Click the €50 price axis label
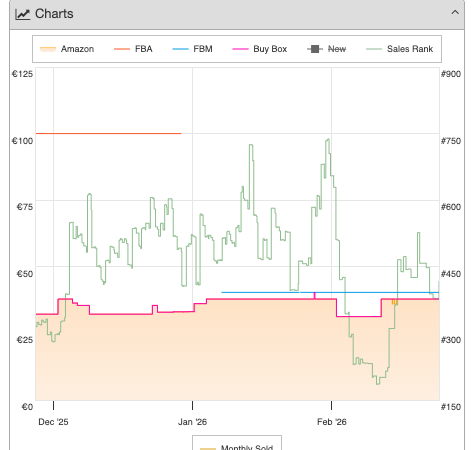Viewport: 474px width, 450px height. 25,274
